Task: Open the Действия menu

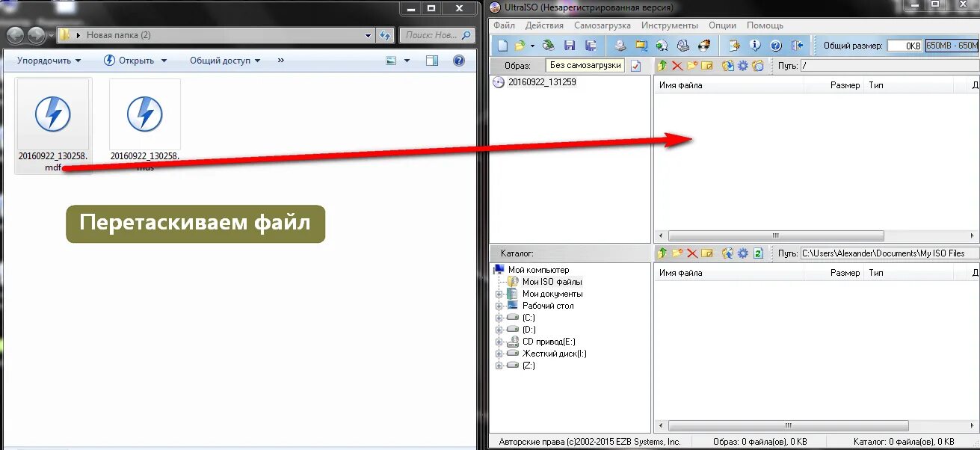Action: (x=544, y=25)
